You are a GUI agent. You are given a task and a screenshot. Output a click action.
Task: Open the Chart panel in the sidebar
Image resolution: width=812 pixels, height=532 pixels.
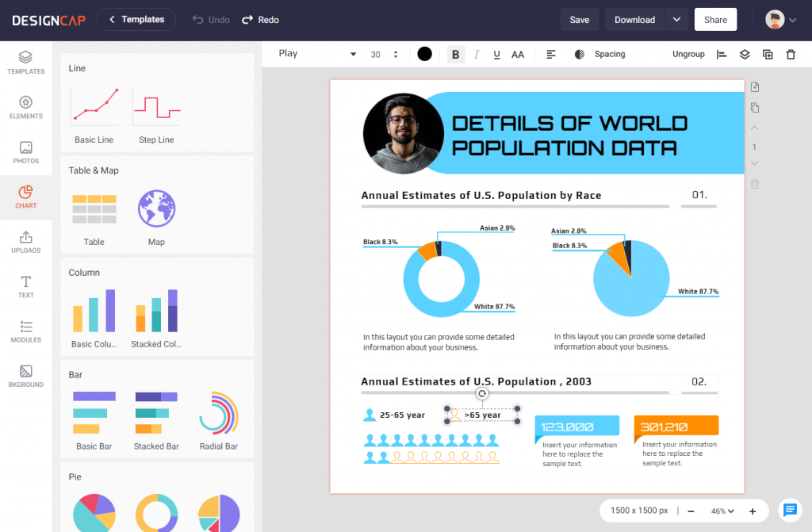26,197
